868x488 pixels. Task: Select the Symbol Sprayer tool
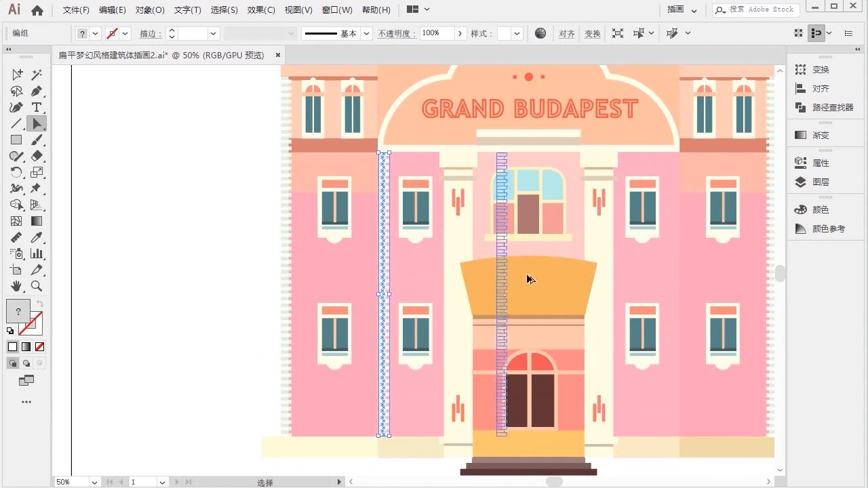click(x=17, y=253)
